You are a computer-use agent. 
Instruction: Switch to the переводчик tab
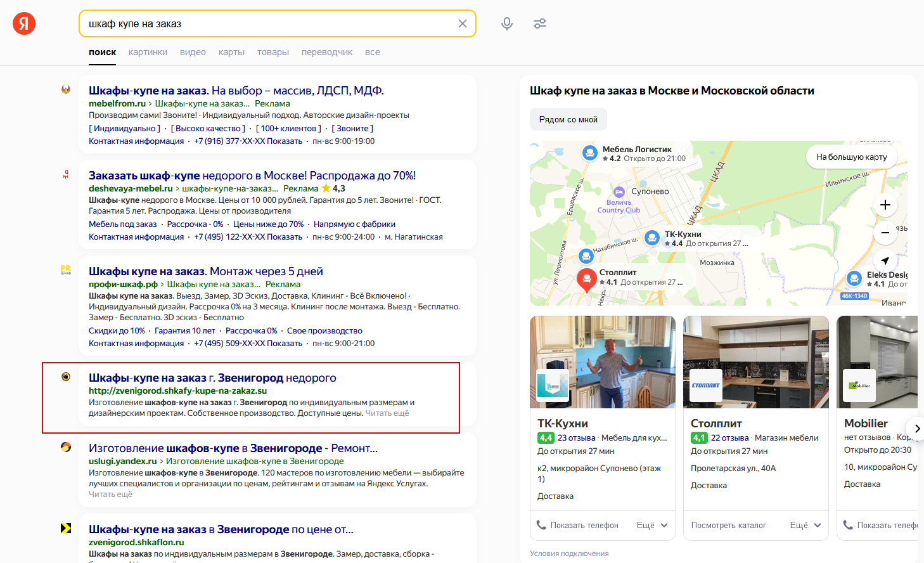click(327, 52)
